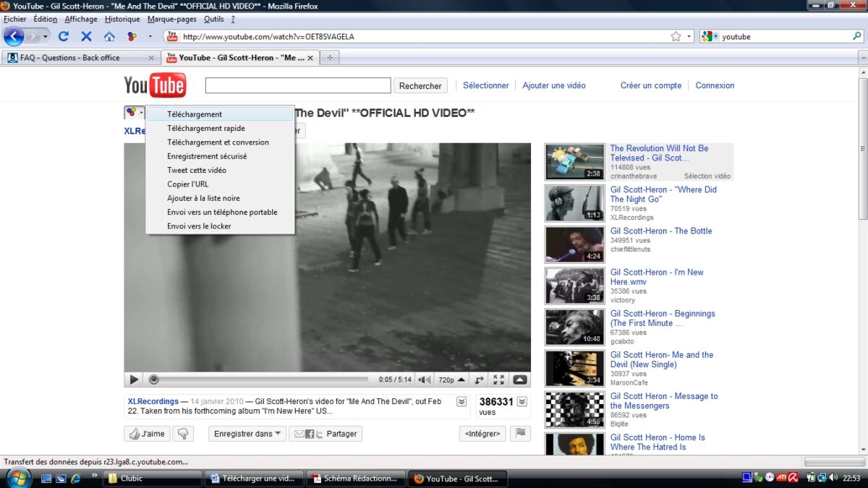Toggle the video loop arrows button

[479, 380]
